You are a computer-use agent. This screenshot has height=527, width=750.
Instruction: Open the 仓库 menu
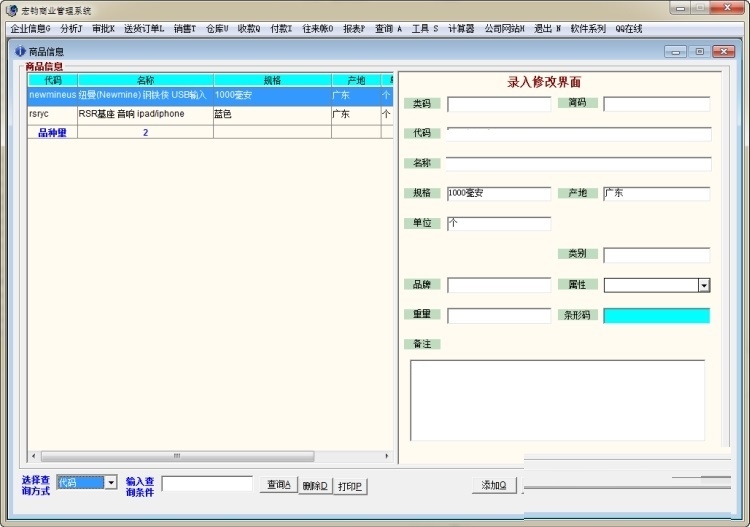click(x=216, y=29)
